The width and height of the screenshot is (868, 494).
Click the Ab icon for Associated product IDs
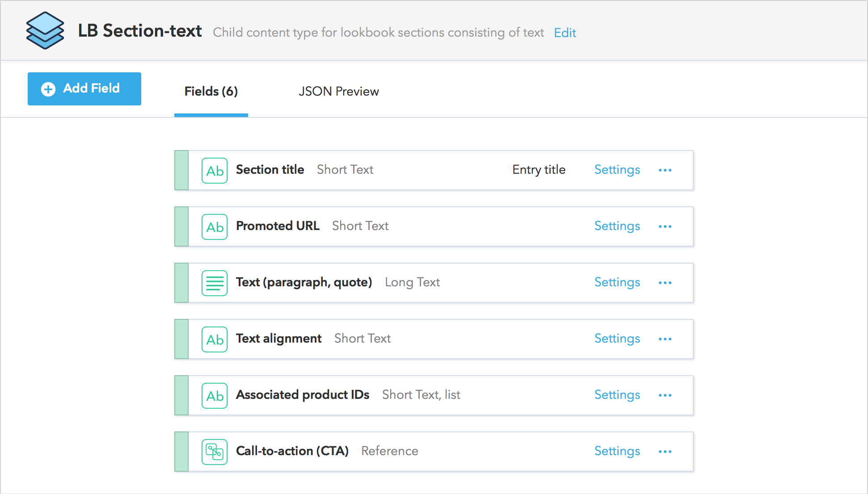[215, 396]
